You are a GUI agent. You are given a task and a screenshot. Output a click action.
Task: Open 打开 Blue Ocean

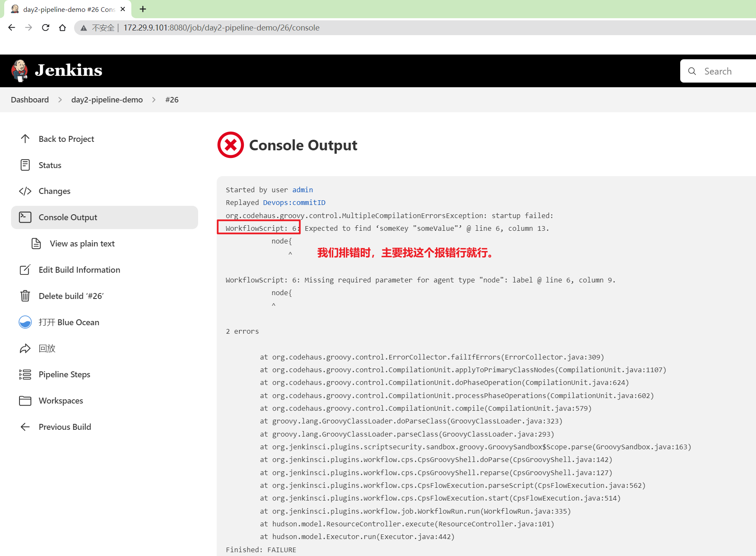click(105, 322)
